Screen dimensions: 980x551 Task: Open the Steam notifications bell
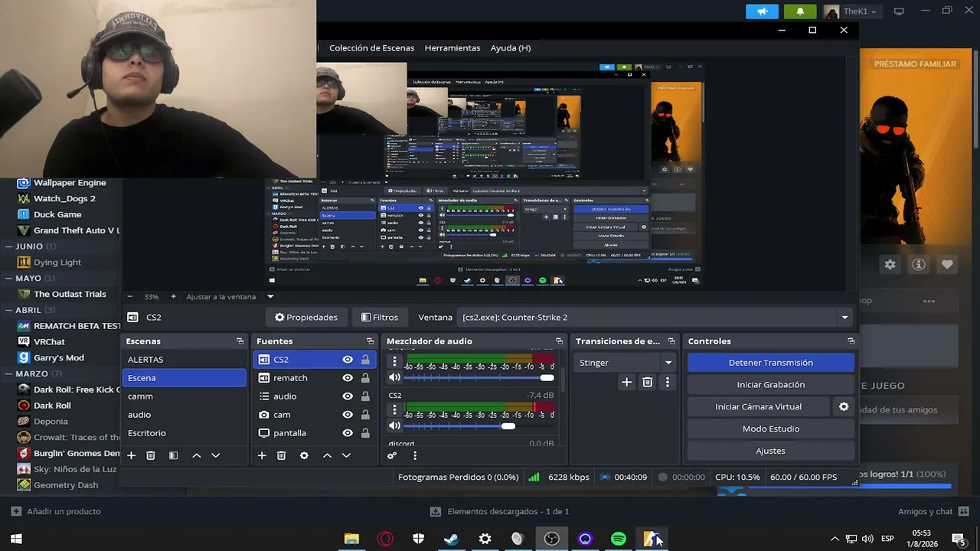click(x=800, y=11)
